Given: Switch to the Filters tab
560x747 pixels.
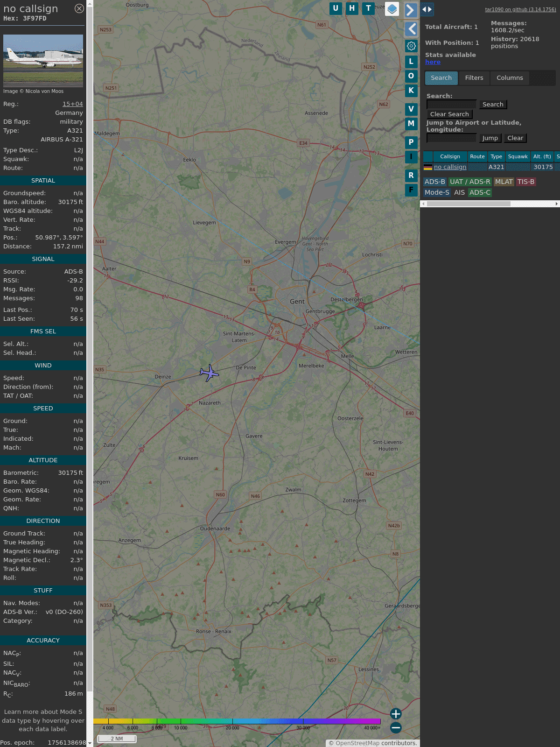Looking at the screenshot, I should (474, 78).
